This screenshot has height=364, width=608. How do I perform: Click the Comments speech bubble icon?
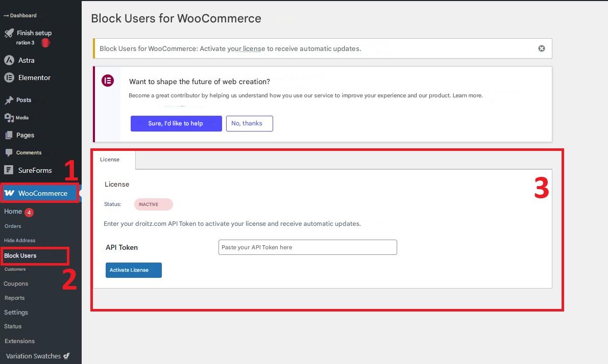pos(9,153)
